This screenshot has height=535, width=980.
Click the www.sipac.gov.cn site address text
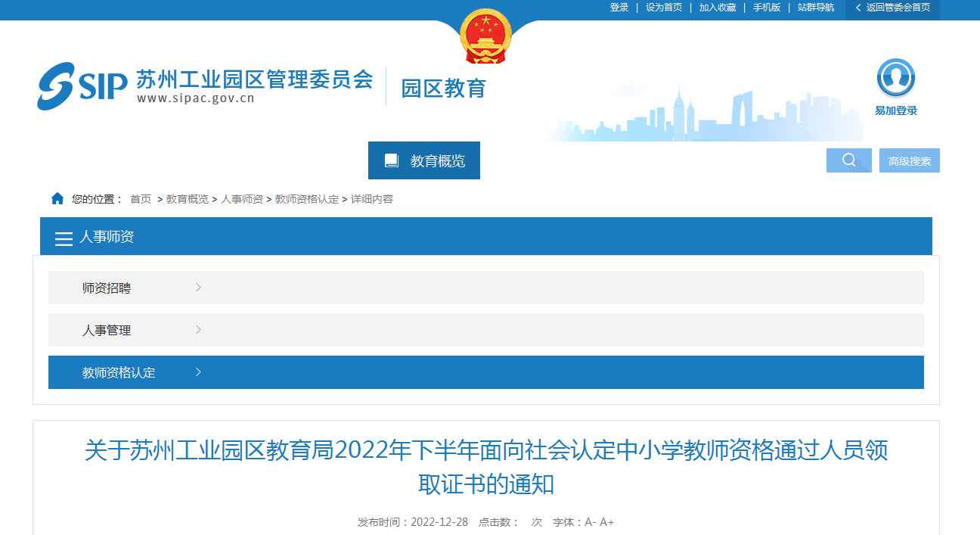point(196,98)
